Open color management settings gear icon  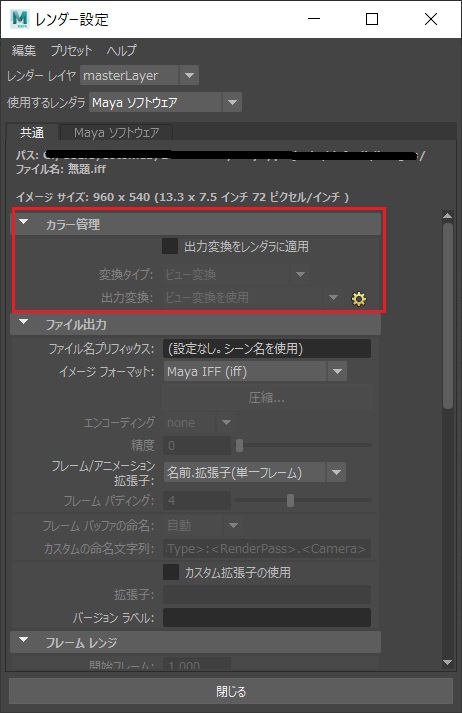(x=359, y=299)
